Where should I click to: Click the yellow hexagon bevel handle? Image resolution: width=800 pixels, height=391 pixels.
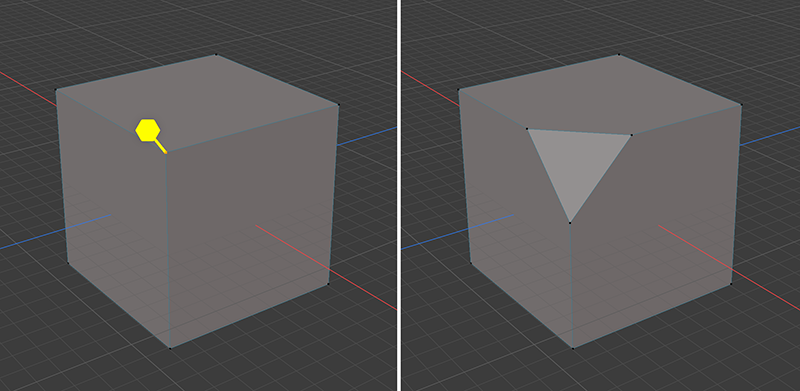click(x=148, y=130)
